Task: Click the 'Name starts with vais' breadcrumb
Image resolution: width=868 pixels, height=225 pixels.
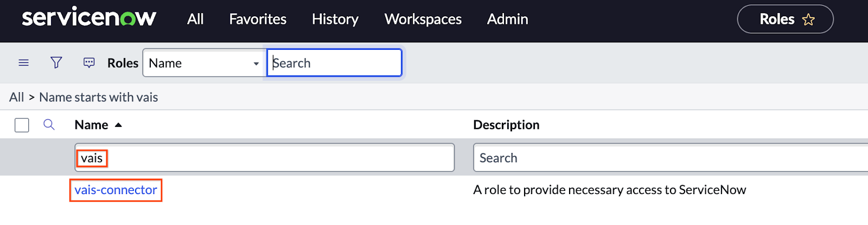Action: pyautogui.click(x=98, y=97)
